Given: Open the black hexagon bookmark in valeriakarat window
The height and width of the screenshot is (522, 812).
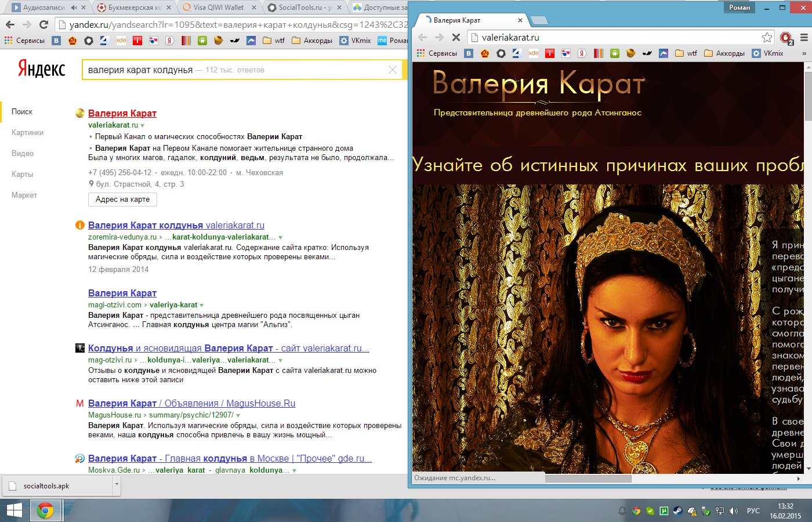Looking at the screenshot, I should click(x=501, y=53).
